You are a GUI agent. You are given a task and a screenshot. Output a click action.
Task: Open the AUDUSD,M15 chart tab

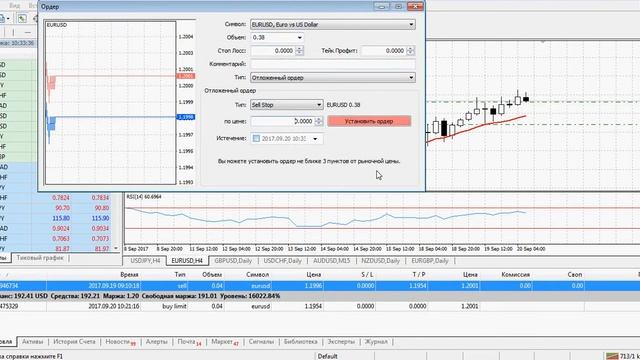coord(331,260)
